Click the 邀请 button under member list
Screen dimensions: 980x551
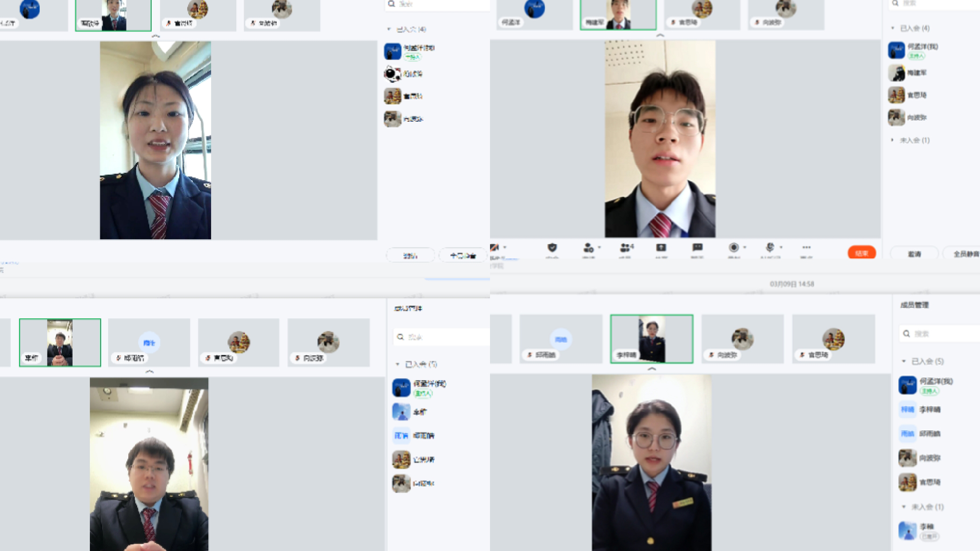point(914,254)
